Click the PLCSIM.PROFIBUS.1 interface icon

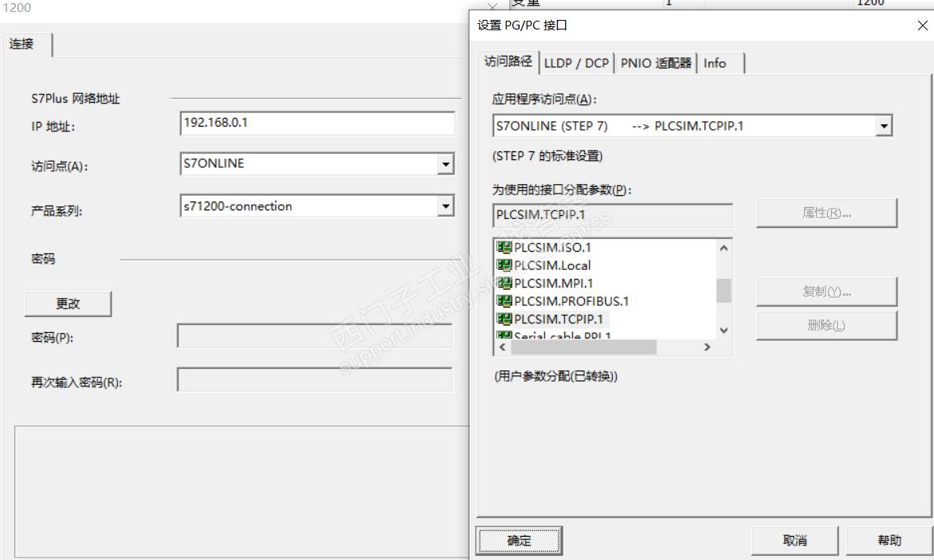[504, 301]
